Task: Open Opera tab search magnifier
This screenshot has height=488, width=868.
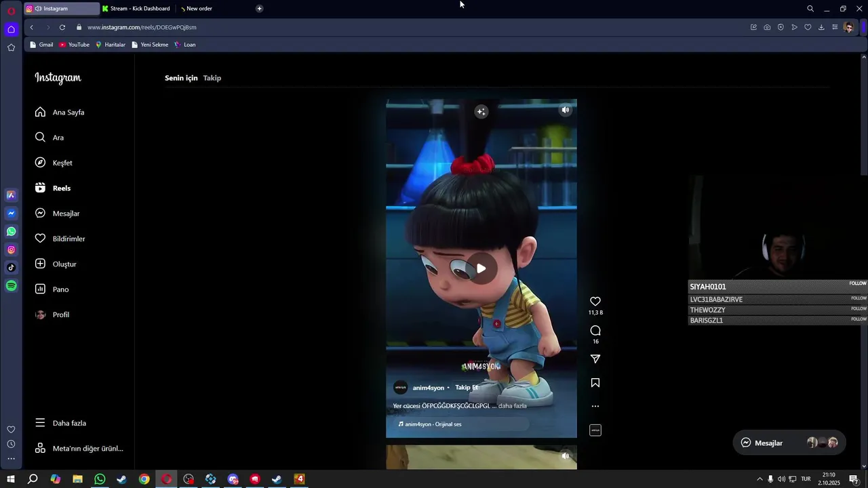Action: click(810, 9)
